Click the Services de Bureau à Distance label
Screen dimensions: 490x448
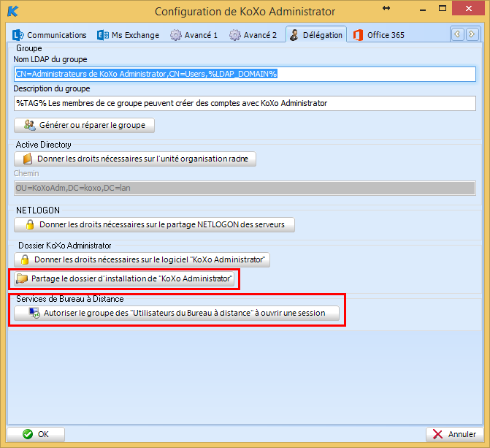click(x=70, y=299)
